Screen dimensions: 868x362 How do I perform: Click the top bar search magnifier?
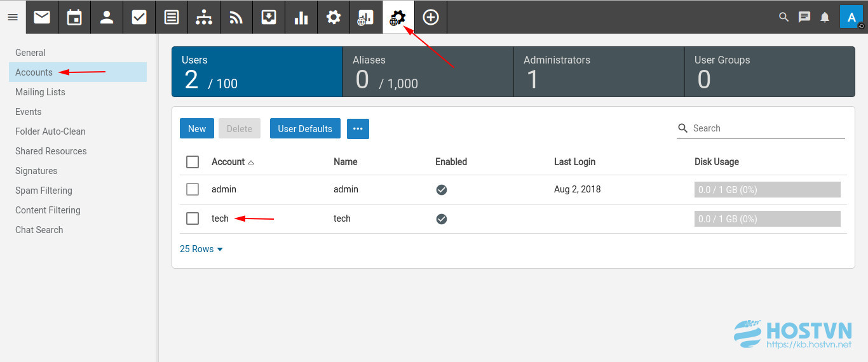(x=784, y=17)
